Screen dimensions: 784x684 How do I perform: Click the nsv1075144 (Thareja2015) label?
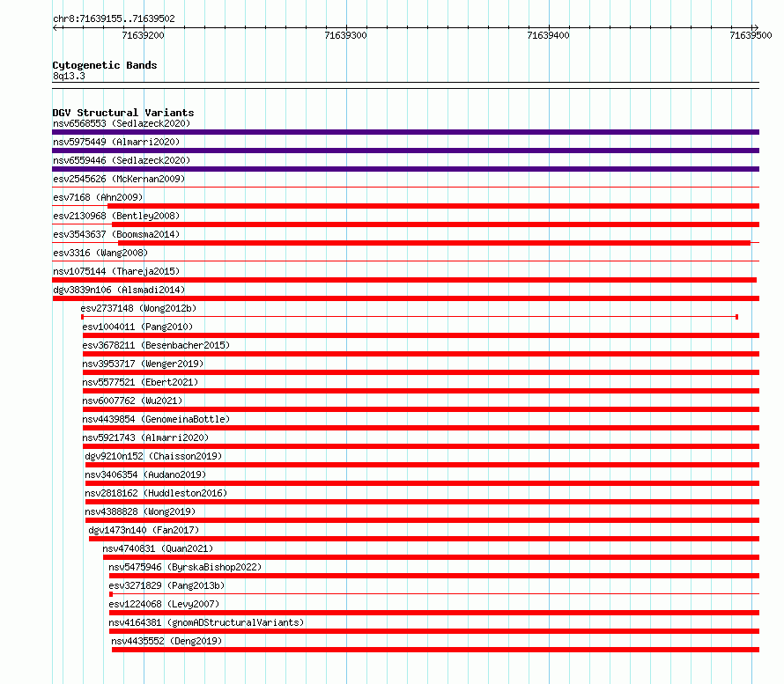(116, 271)
